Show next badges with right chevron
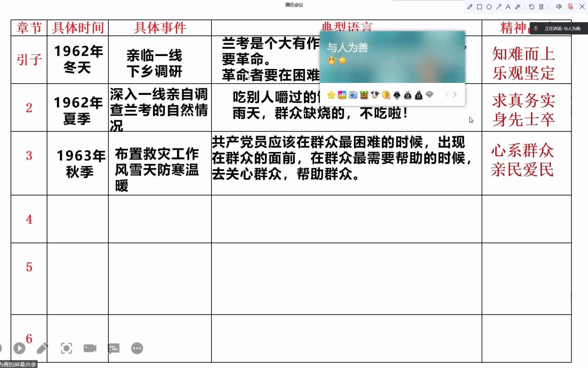This screenshot has width=588, height=368. (x=455, y=95)
